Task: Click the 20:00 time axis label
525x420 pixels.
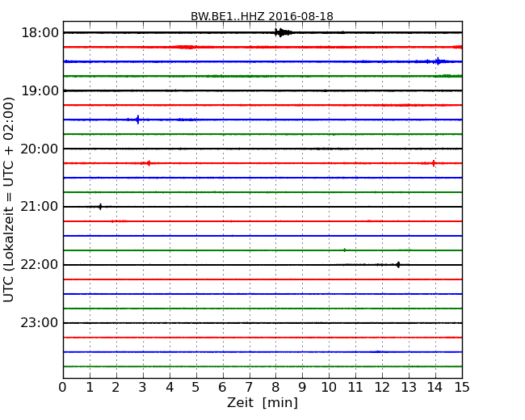Action: [40, 149]
